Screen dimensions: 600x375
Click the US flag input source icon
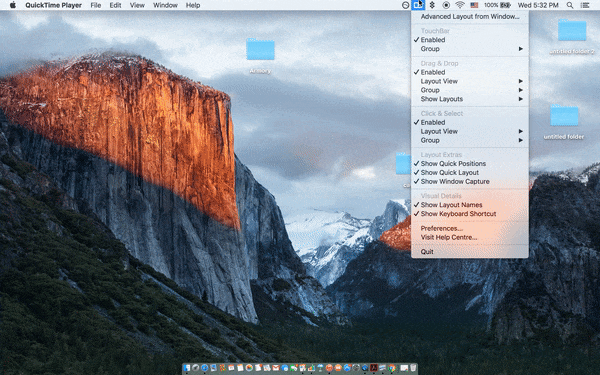(x=474, y=5)
